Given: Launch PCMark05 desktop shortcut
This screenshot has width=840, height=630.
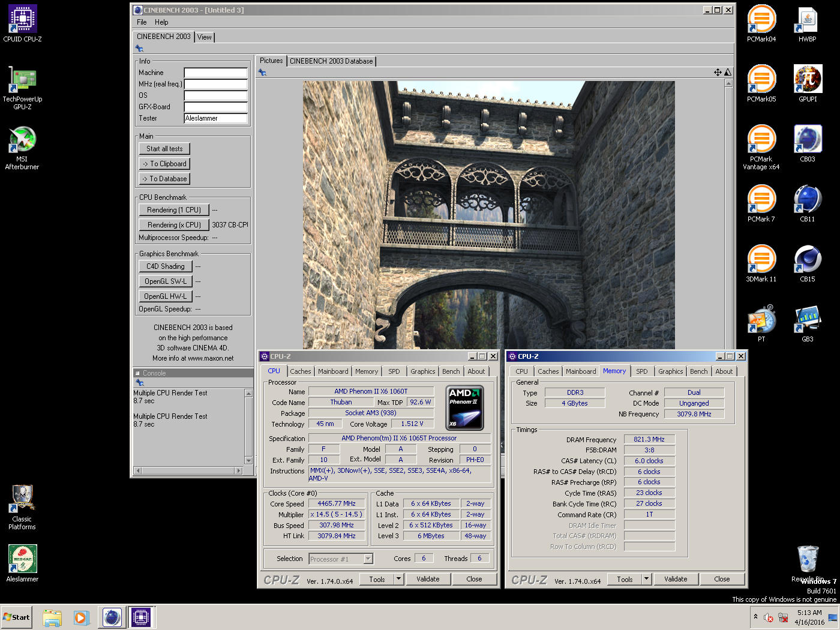Looking at the screenshot, I should pyautogui.click(x=761, y=84).
